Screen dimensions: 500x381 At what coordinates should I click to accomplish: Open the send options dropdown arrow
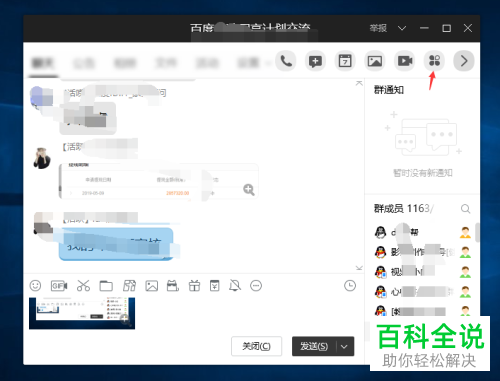(345, 346)
